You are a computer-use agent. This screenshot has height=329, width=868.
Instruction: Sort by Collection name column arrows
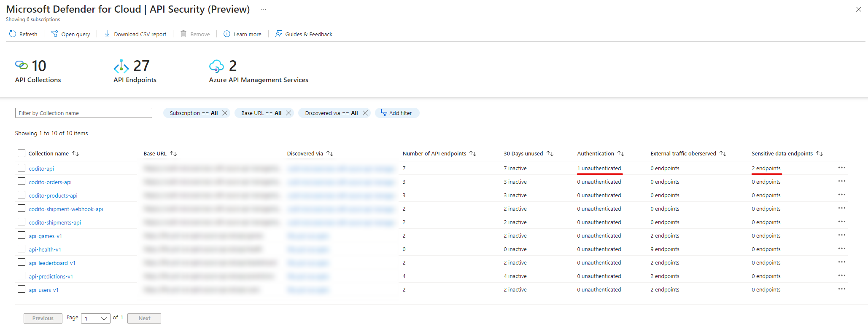coord(75,154)
